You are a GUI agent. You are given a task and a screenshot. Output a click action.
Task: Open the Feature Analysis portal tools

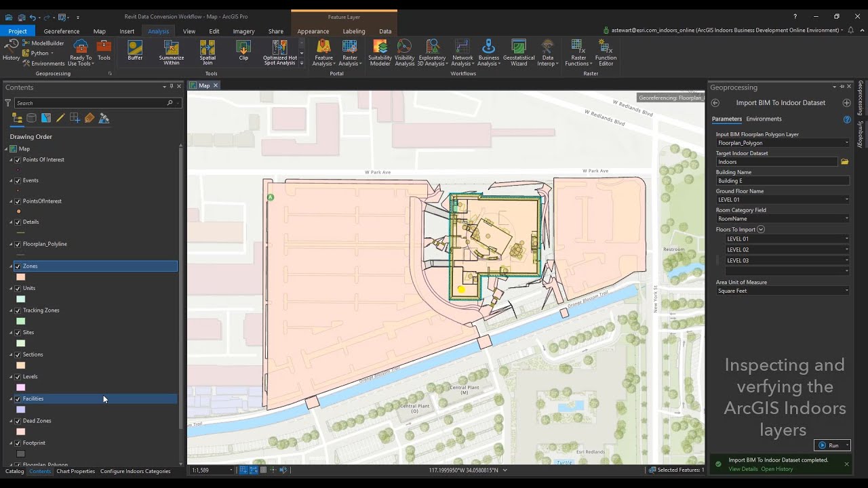(x=323, y=52)
